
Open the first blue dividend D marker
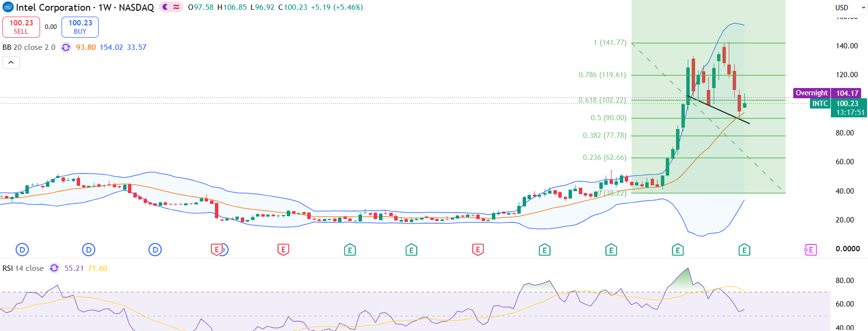[22, 250]
